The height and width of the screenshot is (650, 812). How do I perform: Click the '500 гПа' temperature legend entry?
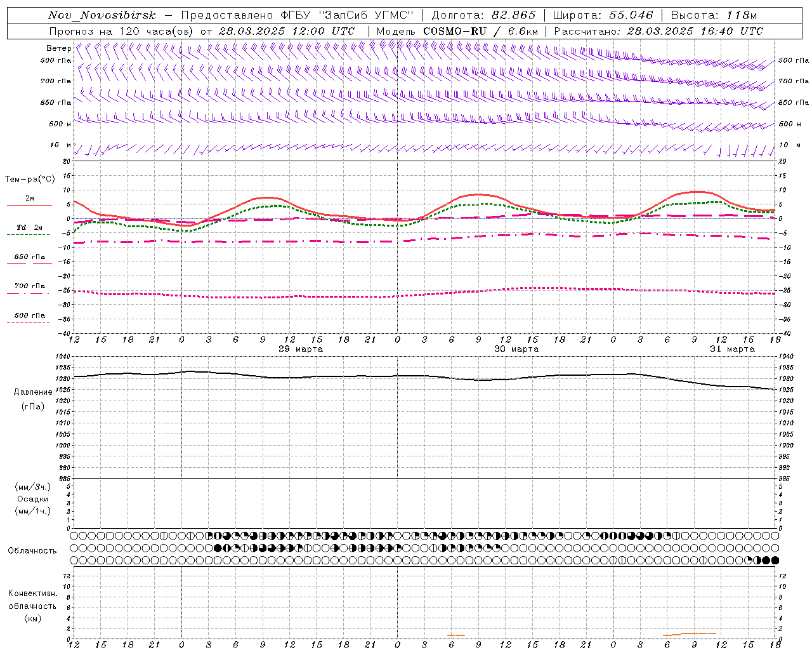pyautogui.click(x=30, y=315)
